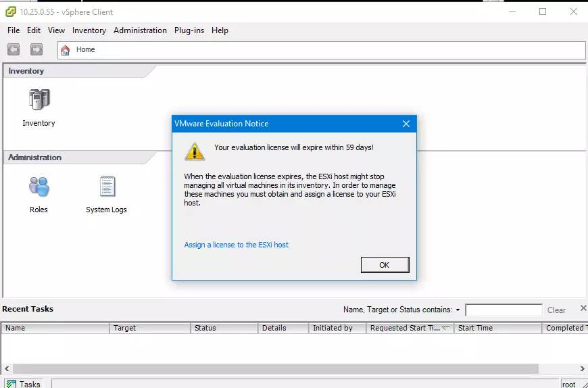Sort tasks by Start Time column
588x388 pixels.
[498, 328]
